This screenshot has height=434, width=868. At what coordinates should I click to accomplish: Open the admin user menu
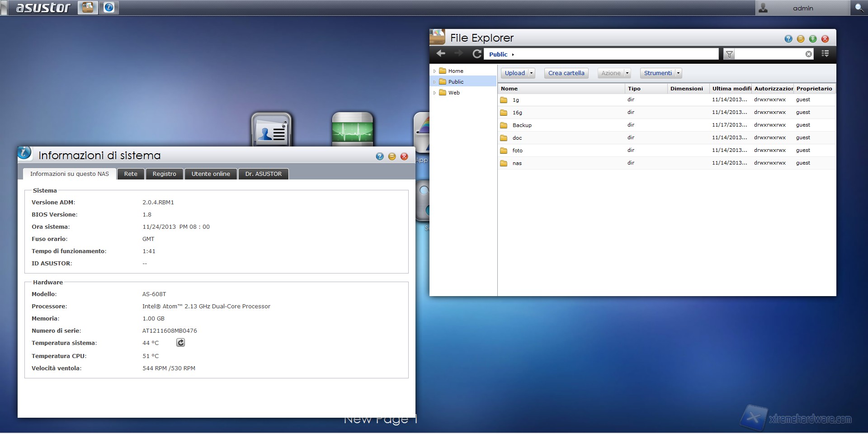pos(802,8)
